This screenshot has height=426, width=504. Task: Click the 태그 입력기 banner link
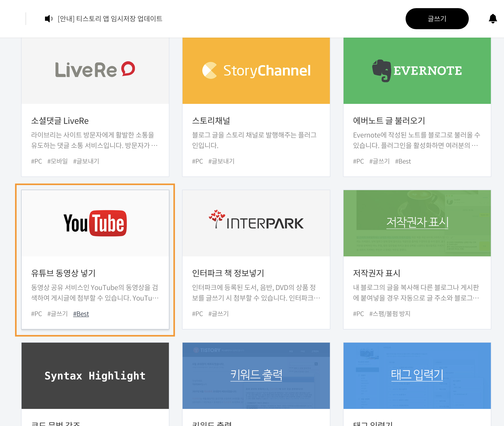pos(417,375)
